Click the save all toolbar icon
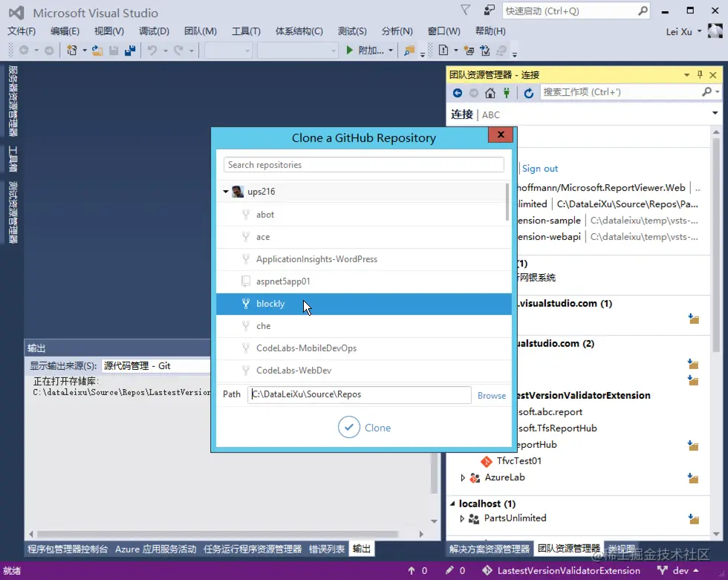 coord(130,50)
